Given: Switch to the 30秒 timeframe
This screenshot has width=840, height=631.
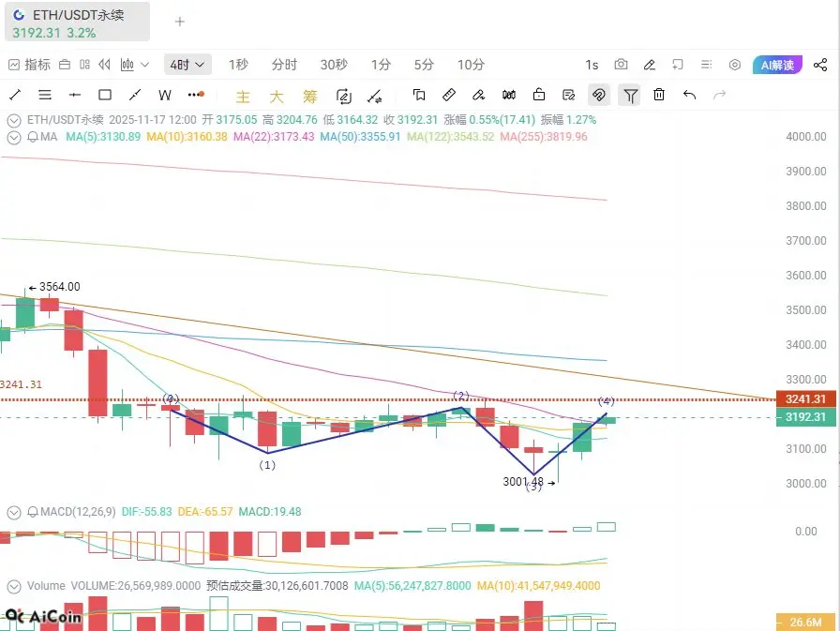Looking at the screenshot, I should coord(334,65).
